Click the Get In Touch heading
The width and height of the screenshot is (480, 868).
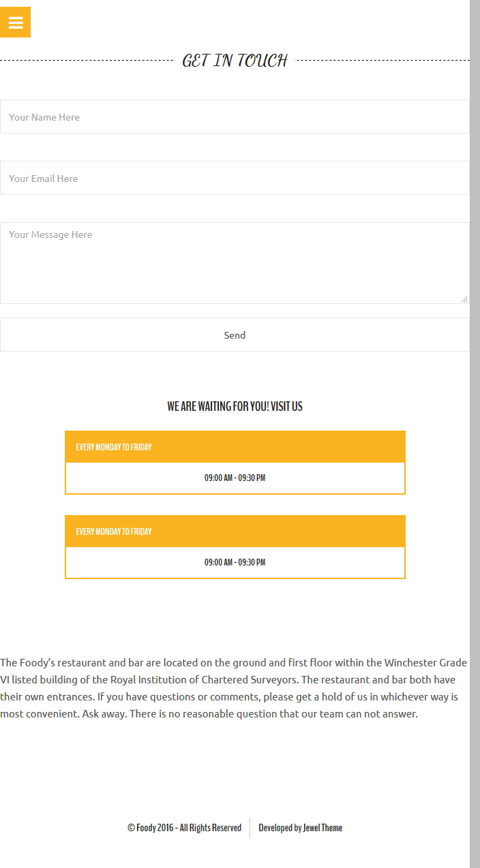[235, 60]
